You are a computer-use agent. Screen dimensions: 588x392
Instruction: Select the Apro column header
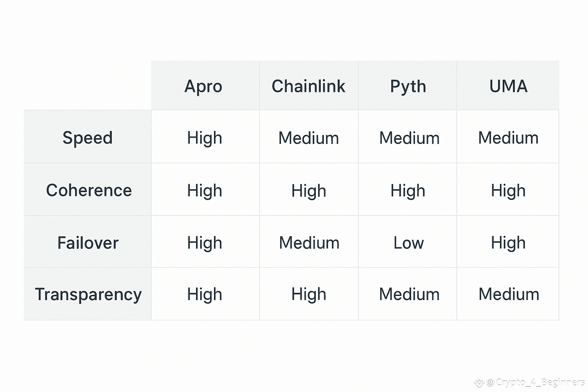click(203, 86)
